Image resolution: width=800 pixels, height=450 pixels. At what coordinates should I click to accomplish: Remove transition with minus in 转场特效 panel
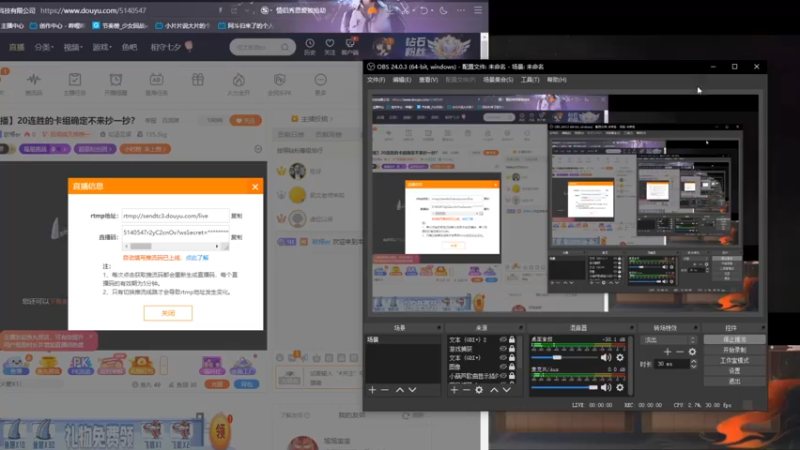680,352
